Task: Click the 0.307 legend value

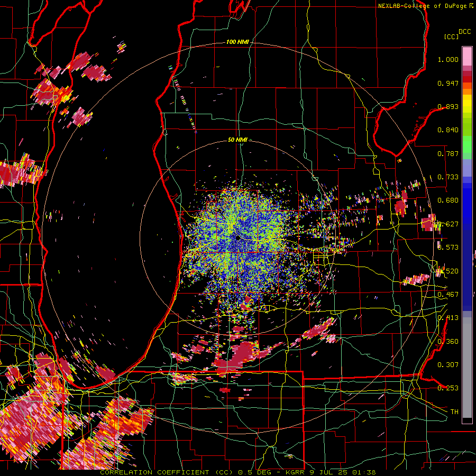Action: tap(448, 364)
